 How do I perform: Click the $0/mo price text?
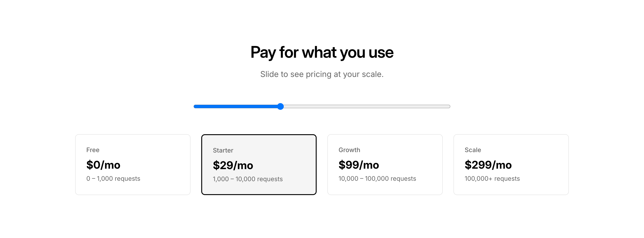[x=103, y=165]
